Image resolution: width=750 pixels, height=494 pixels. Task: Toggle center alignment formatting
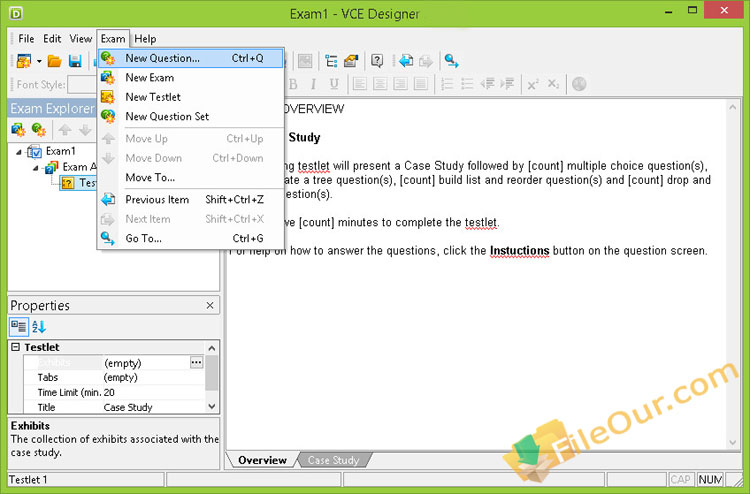pyautogui.click(x=380, y=84)
